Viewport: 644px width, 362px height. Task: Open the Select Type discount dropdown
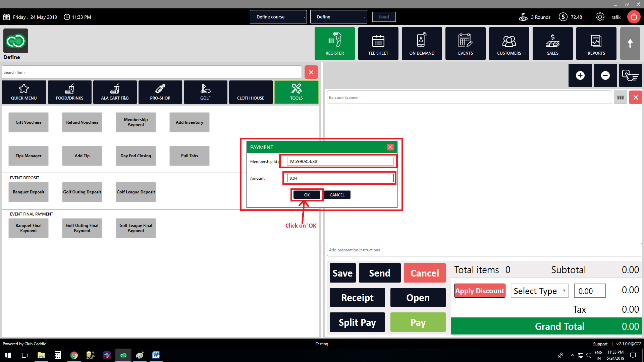[539, 291]
